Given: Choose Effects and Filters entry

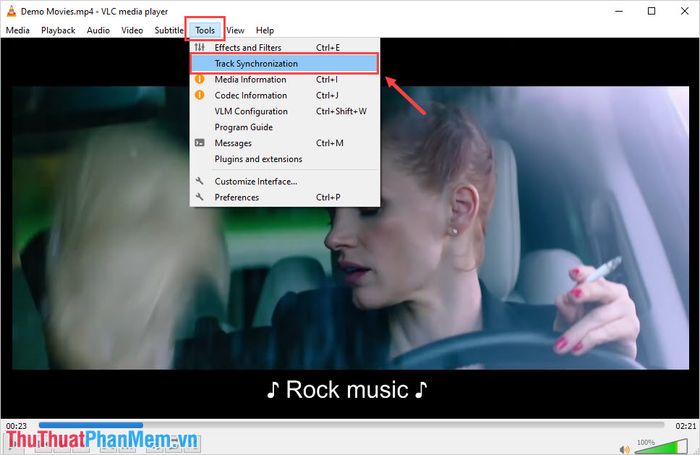Looking at the screenshot, I should click(x=285, y=47).
